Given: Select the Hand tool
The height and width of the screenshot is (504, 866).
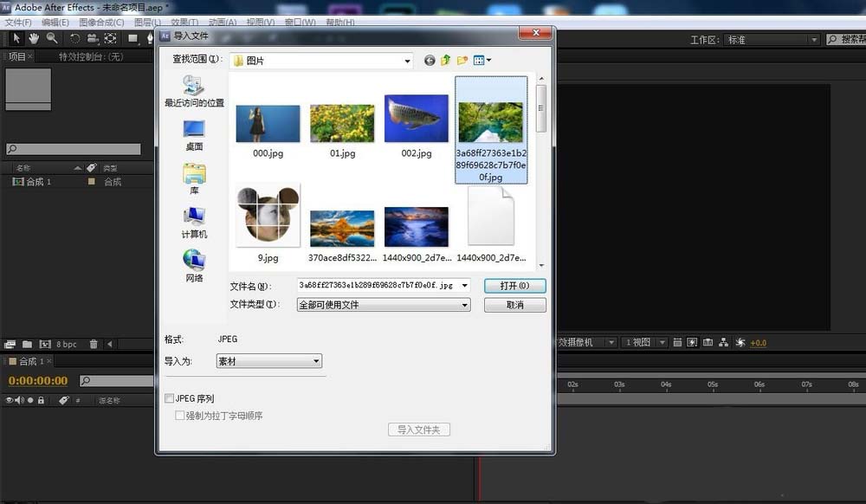Looking at the screenshot, I should 34,38.
